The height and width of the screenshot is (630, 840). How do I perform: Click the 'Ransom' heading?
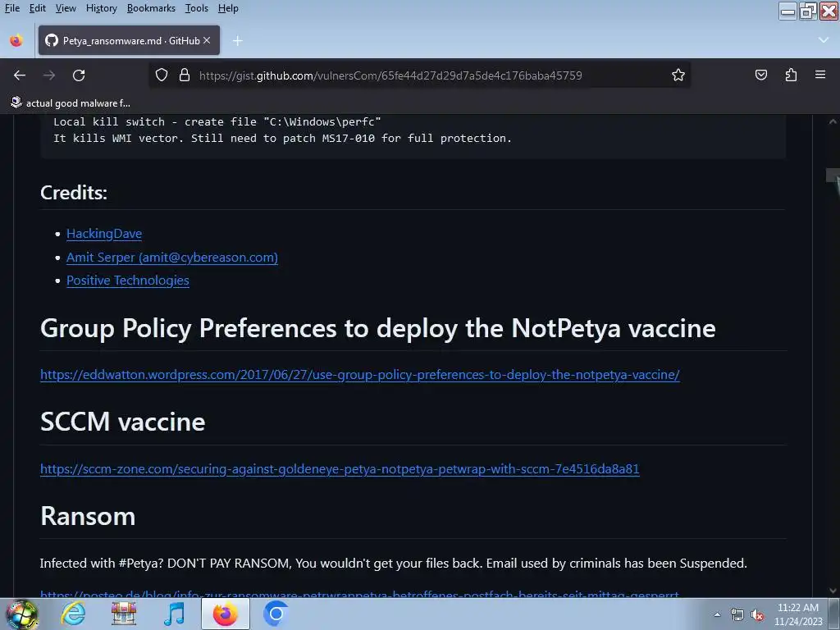(x=88, y=516)
